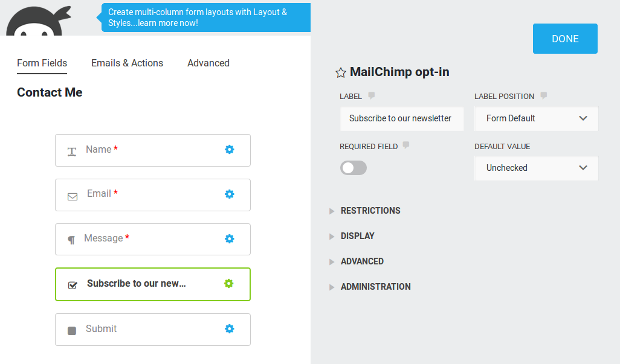This screenshot has width=620, height=364.
Task: Switch to the Emails & Actions tab
Action: pyautogui.click(x=127, y=63)
